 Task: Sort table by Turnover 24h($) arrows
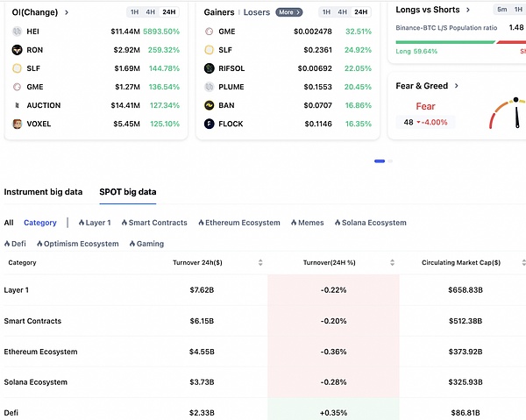260,263
